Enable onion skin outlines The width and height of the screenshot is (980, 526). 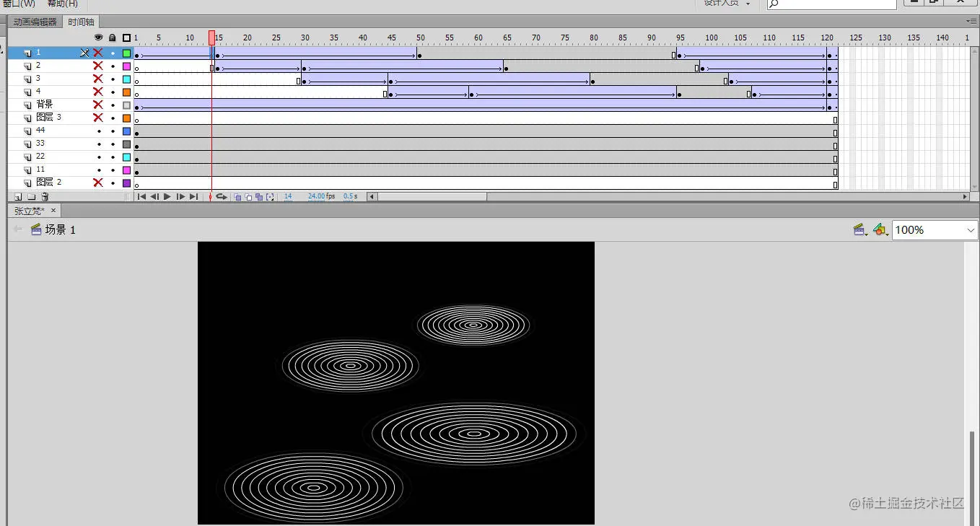248,196
